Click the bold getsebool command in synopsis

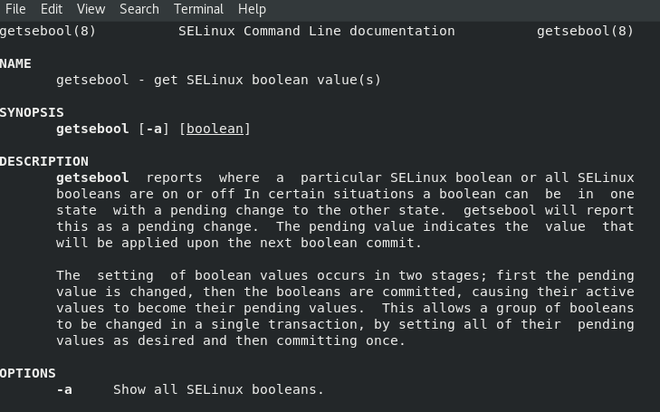(x=92, y=129)
